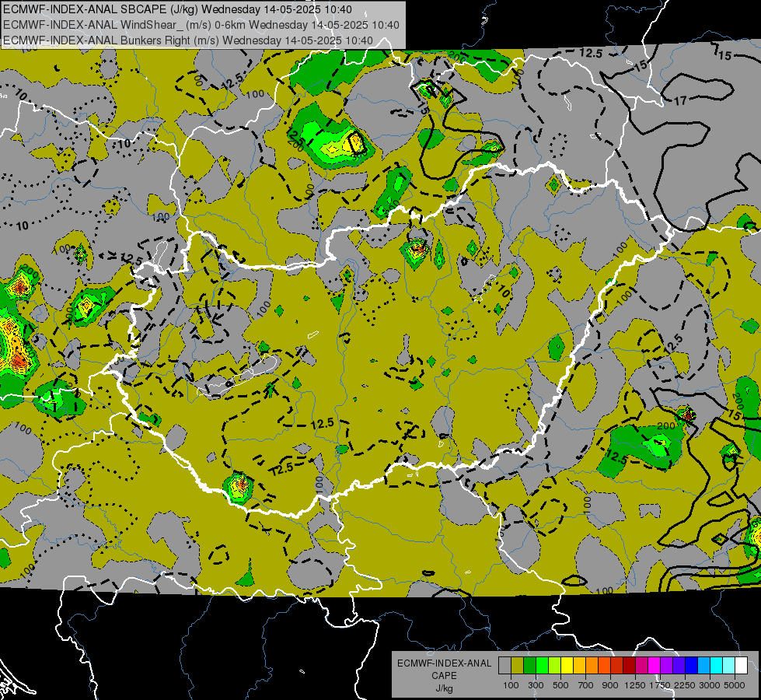Select the pure yellow legend swatch
This screenshot has height=700, width=761.
coord(567,666)
